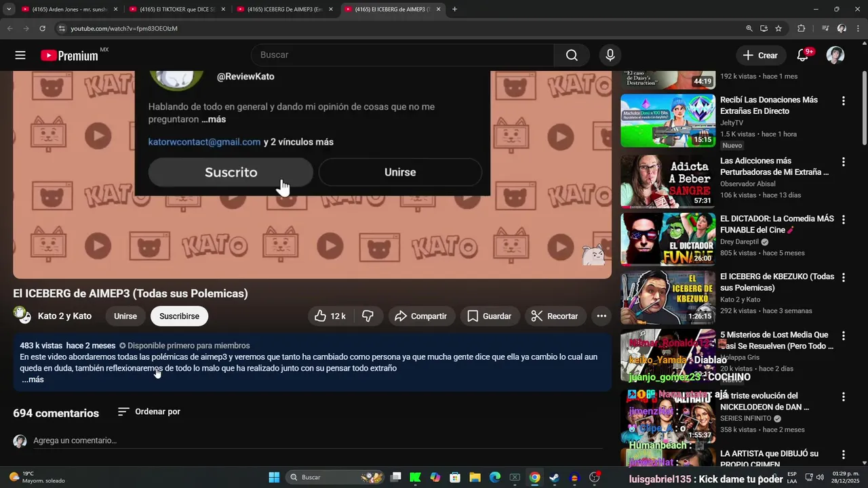Click the 694 comentarios heading

click(x=56, y=413)
